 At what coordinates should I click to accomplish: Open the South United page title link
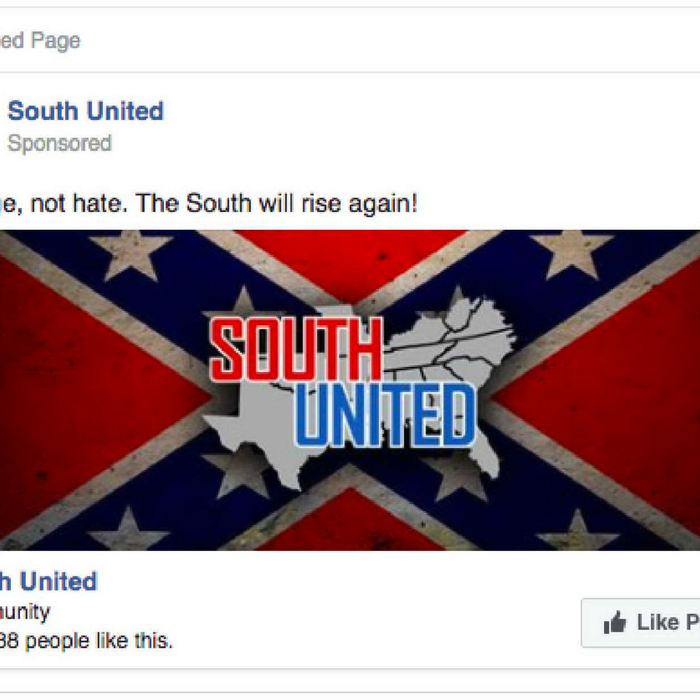tap(86, 111)
